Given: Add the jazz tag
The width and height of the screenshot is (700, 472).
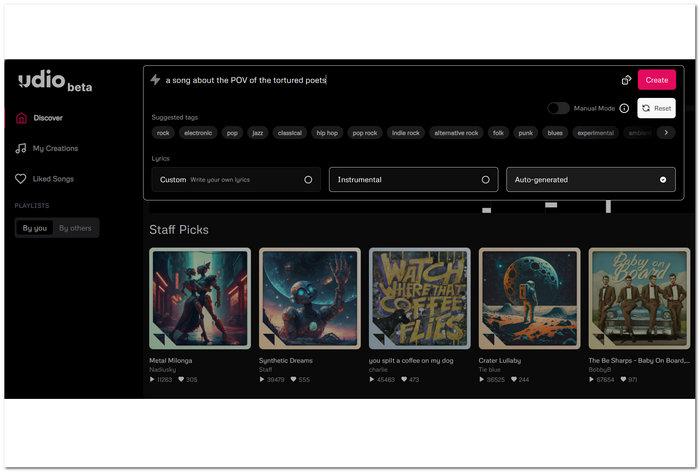Looking at the screenshot, I should [258, 133].
